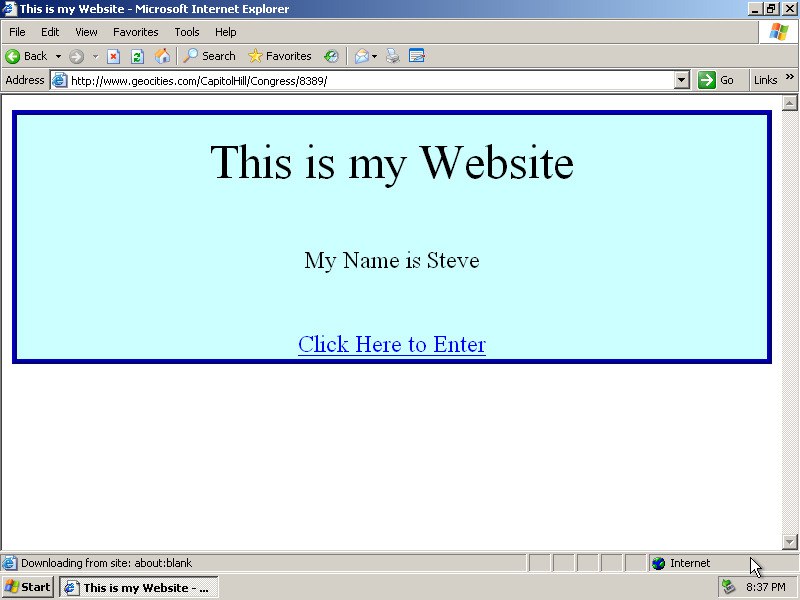This screenshot has width=800, height=600.
Task: Expand the Back button history dropdown arrow
Action: coord(58,56)
